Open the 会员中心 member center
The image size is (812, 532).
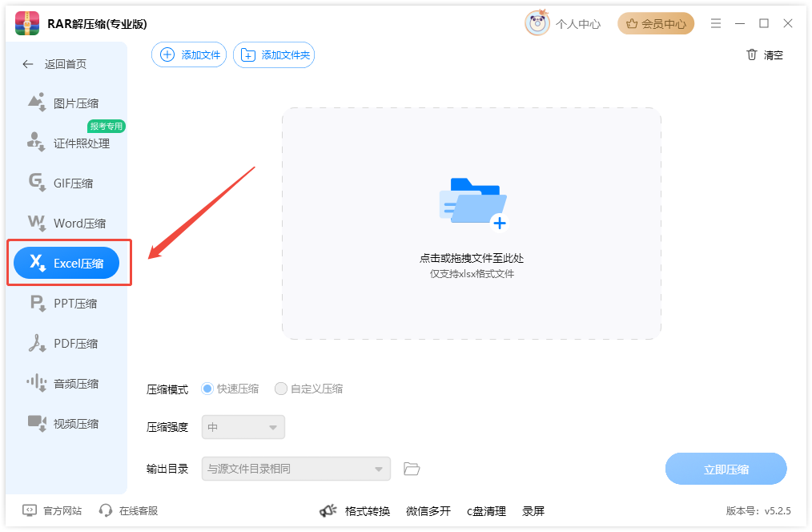click(656, 23)
